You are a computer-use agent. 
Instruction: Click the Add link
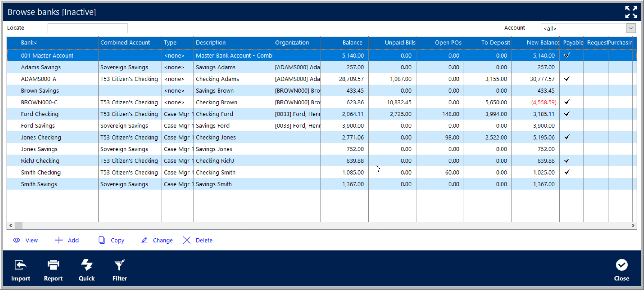pos(73,240)
